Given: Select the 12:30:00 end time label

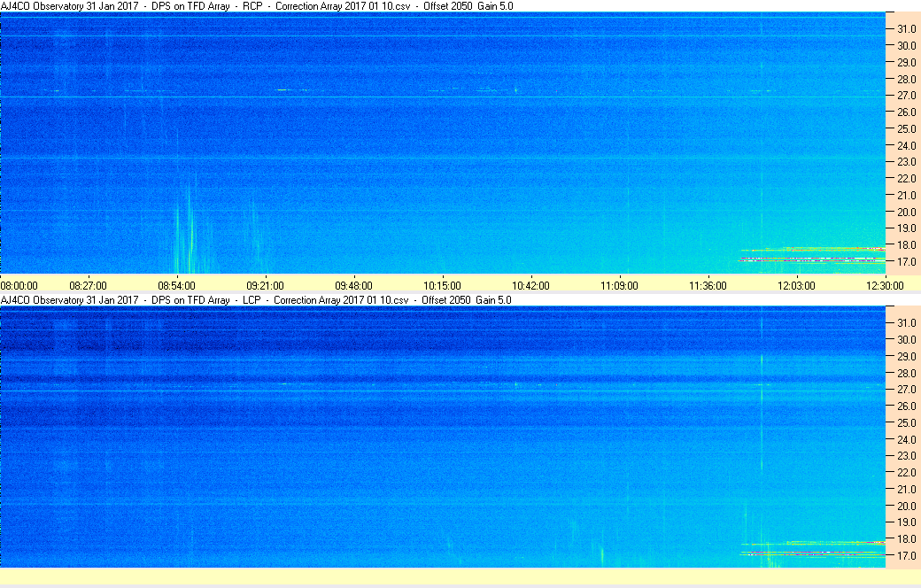Looking at the screenshot, I should (x=886, y=285).
